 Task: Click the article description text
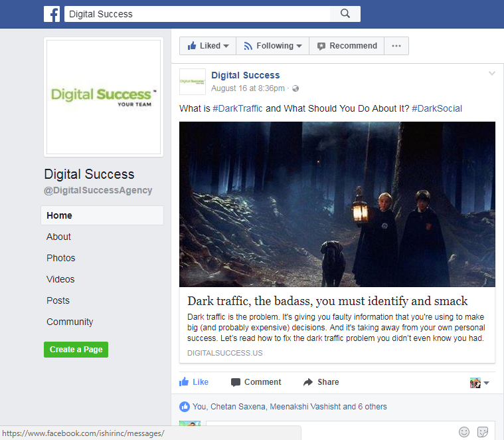pyautogui.click(x=336, y=328)
